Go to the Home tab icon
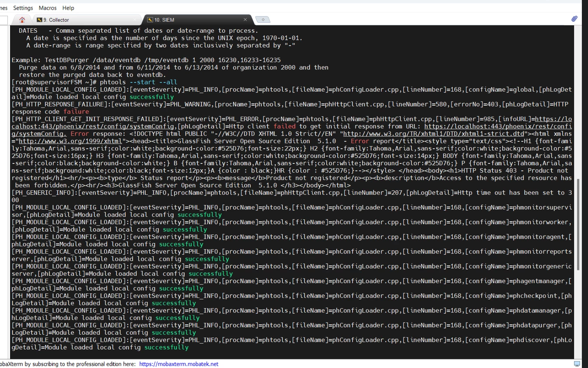Viewport: 588px width, 368px height. (22, 20)
